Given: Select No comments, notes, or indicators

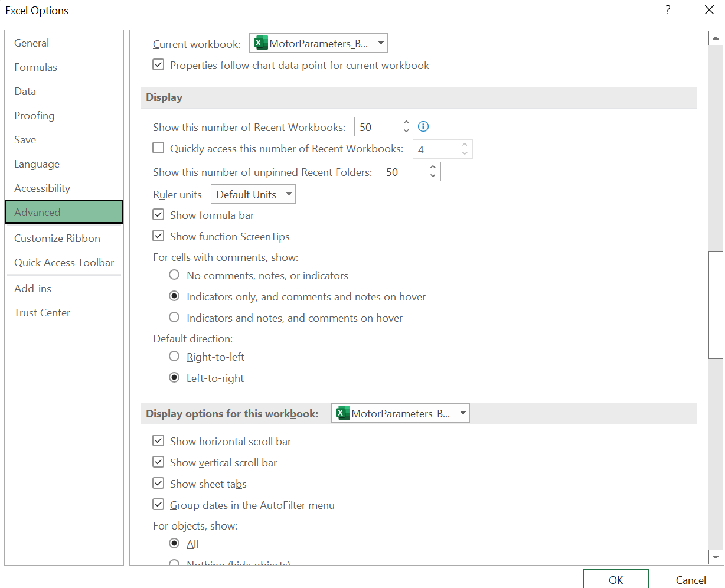Looking at the screenshot, I should pos(174,275).
